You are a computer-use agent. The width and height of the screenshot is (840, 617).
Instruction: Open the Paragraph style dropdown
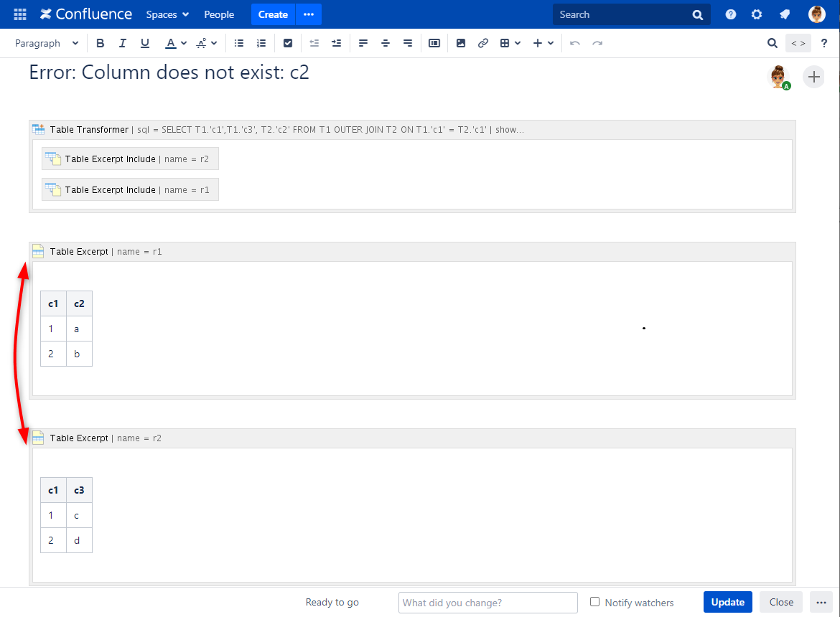pos(46,43)
